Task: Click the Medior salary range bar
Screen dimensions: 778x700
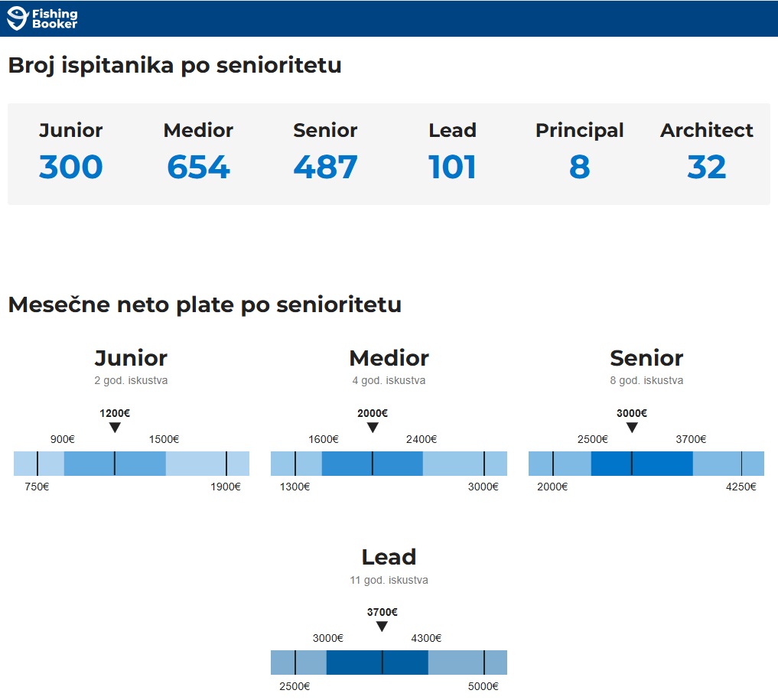Action: click(x=389, y=464)
